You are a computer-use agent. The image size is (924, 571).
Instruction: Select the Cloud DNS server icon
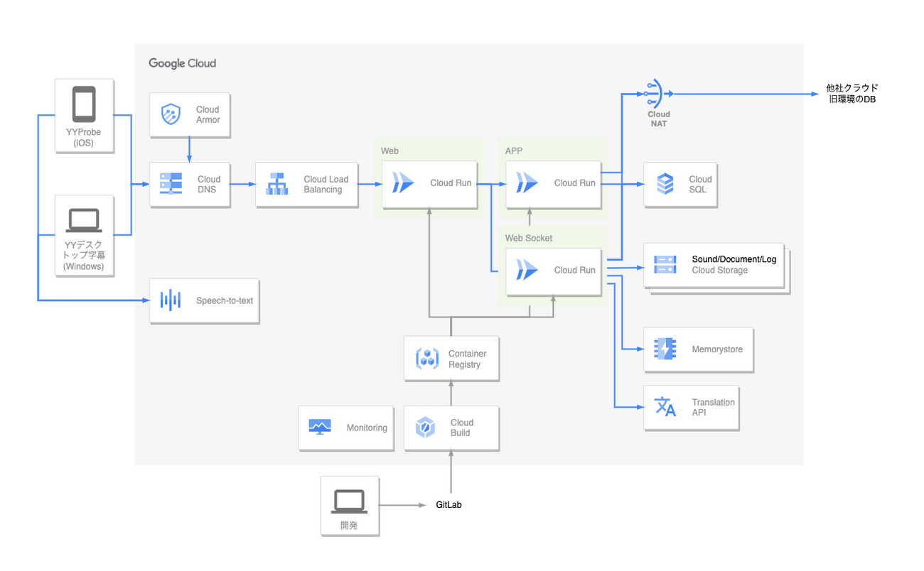point(171,183)
